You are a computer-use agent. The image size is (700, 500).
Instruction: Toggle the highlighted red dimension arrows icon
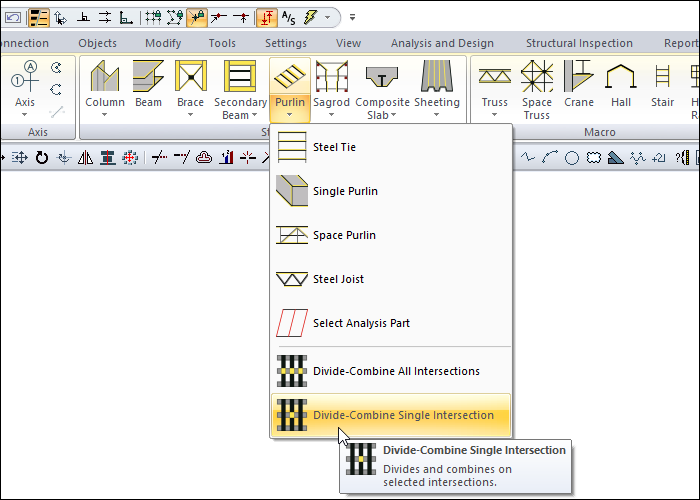pos(267,18)
